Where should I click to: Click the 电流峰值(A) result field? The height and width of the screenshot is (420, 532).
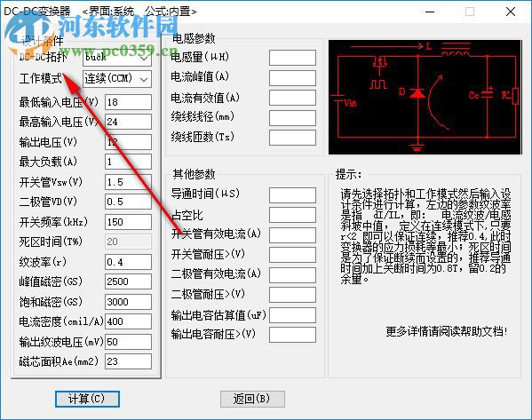[x=292, y=77]
